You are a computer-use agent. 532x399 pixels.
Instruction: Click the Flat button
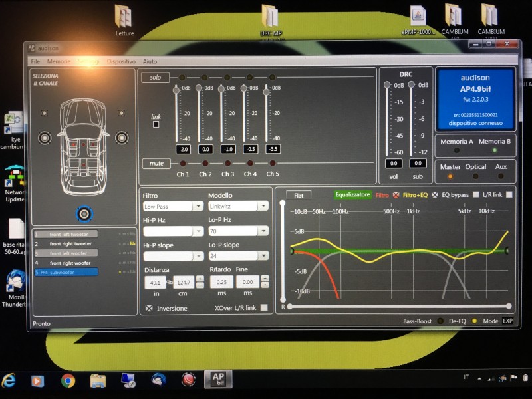(299, 196)
